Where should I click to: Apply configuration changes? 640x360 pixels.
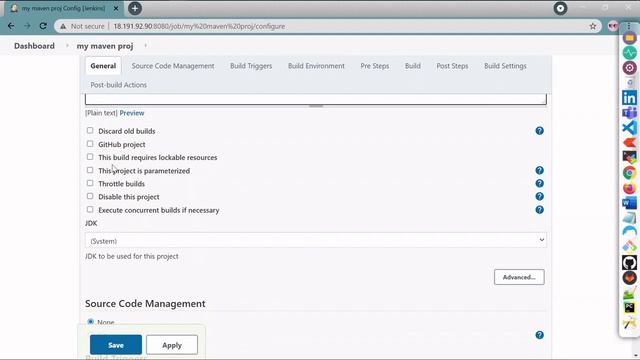pyautogui.click(x=172, y=345)
